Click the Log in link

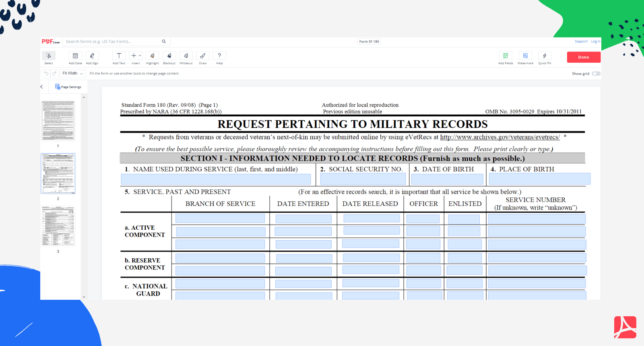point(595,41)
